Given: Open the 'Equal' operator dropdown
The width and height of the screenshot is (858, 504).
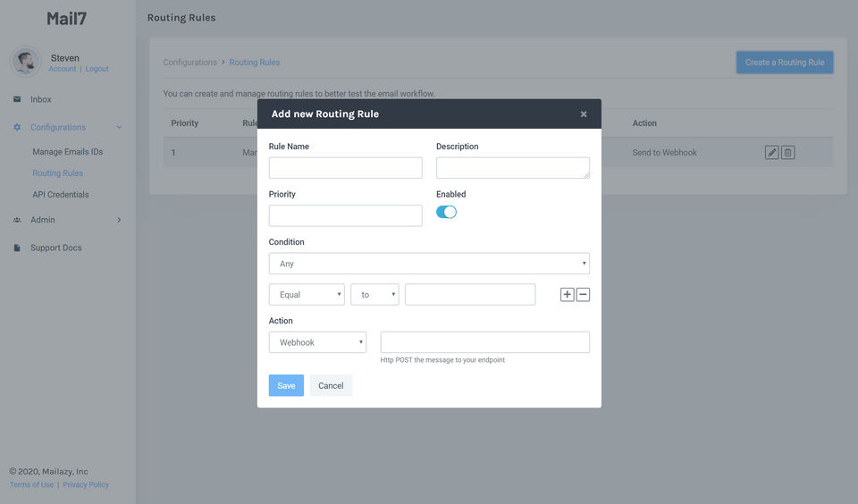Looking at the screenshot, I should click(x=307, y=295).
